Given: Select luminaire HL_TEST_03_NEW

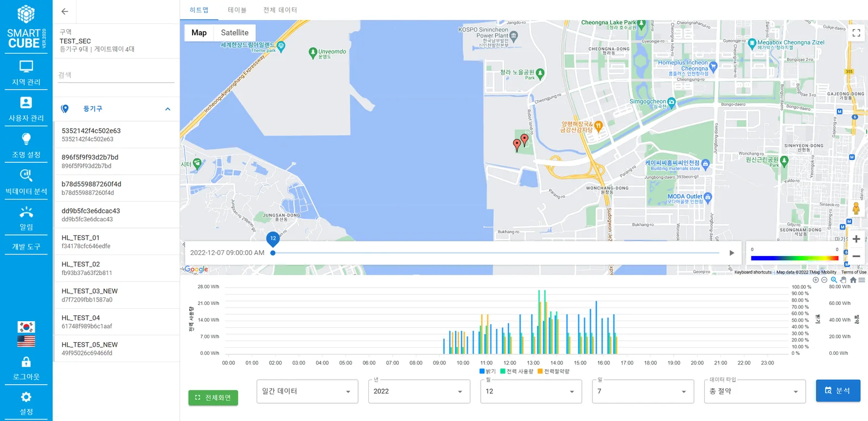Looking at the screenshot, I should point(117,295).
